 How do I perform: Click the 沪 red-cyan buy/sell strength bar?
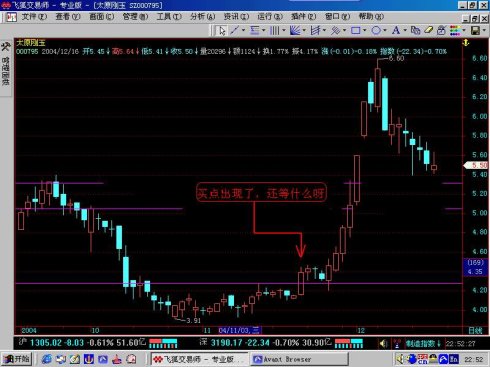(163, 343)
